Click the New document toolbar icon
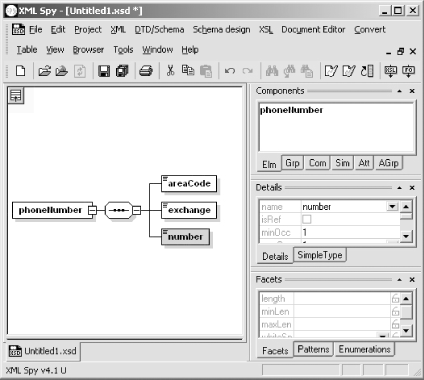Image resolution: width=424 pixels, height=380 pixels. pos(21,71)
